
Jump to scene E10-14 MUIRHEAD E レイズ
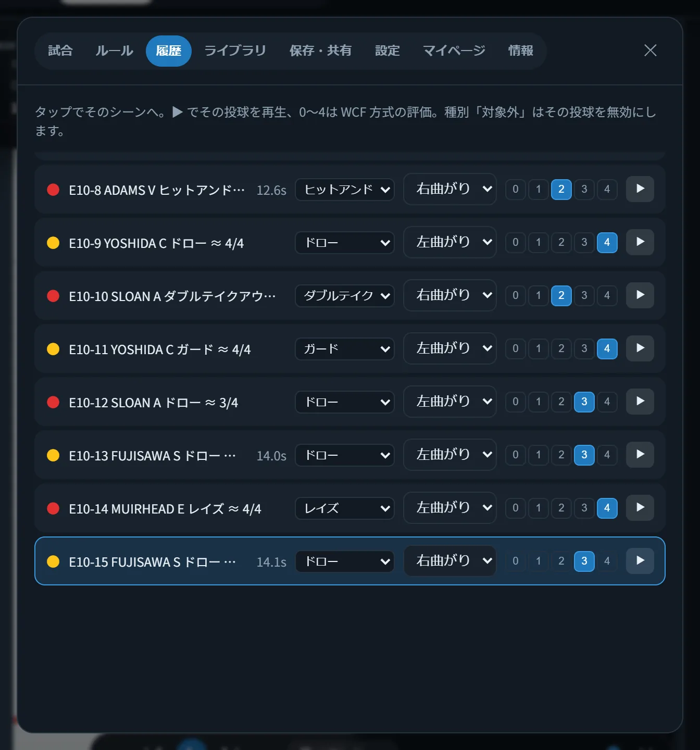point(165,509)
